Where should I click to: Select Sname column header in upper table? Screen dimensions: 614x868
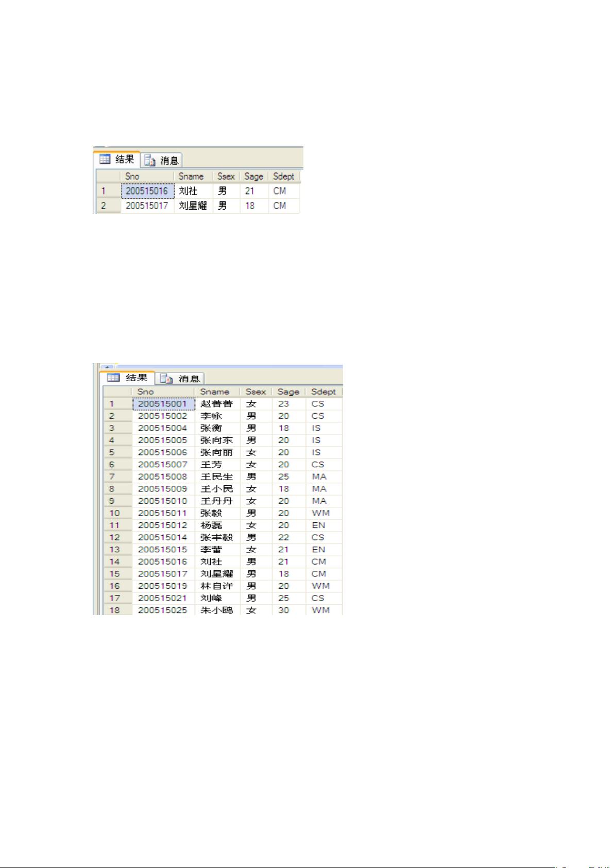193,176
